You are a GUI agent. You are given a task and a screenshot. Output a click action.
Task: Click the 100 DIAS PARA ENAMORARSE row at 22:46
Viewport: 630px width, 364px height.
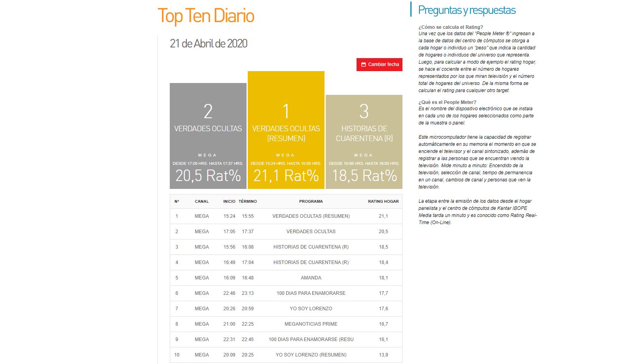pos(311,293)
